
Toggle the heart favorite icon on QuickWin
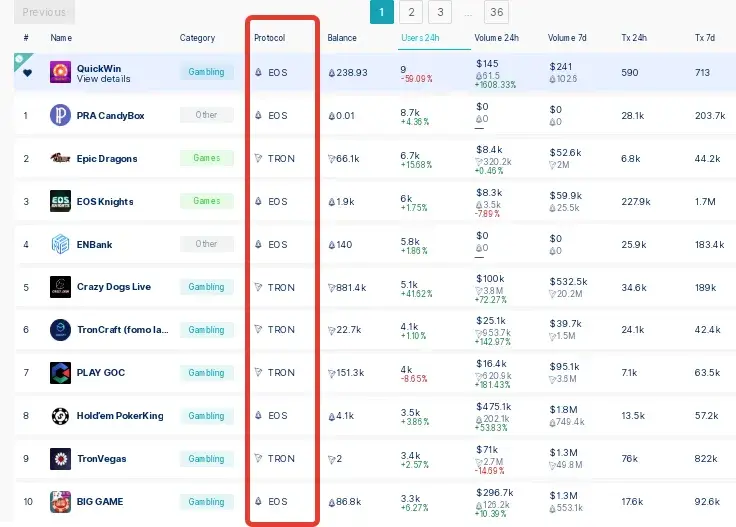[27, 73]
